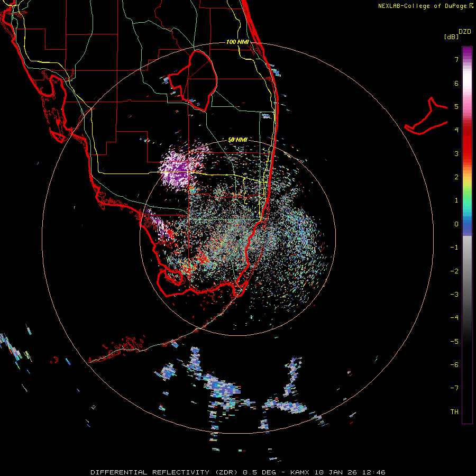Click the 50 NMI range ring label

[237, 140]
